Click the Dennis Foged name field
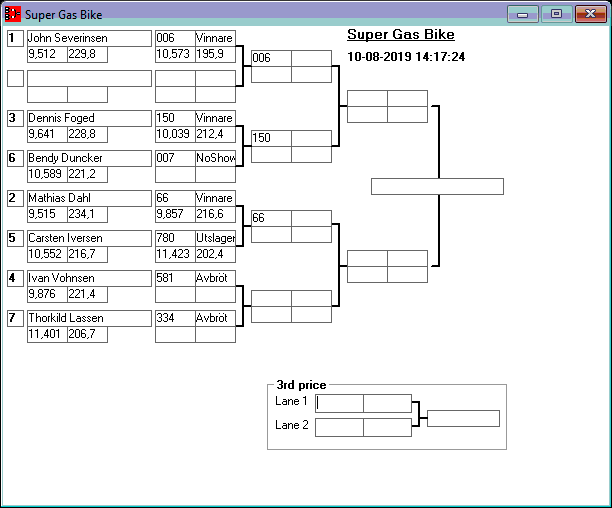 [88, 118]
